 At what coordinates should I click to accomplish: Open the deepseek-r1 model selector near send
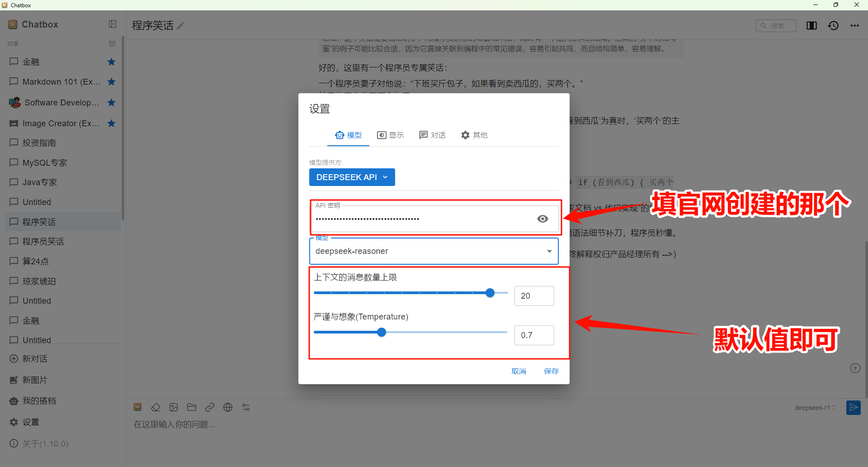coord(815,408)
